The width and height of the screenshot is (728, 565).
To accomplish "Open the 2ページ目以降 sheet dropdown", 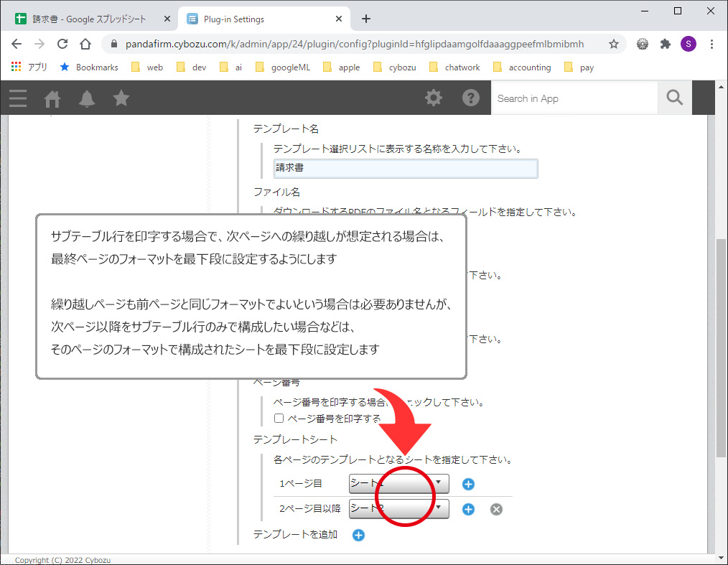I will coord(398,509).
